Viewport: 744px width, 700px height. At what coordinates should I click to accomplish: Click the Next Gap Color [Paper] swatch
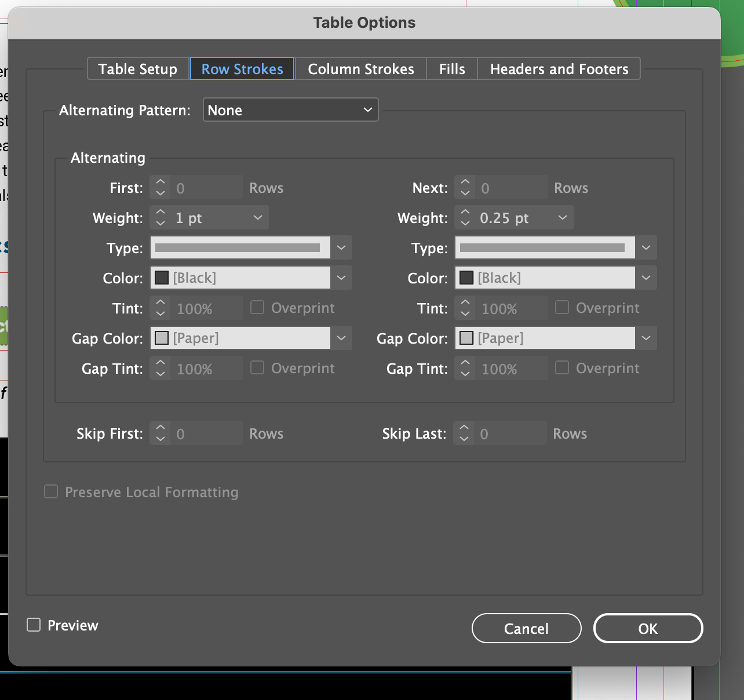[466, 338]
